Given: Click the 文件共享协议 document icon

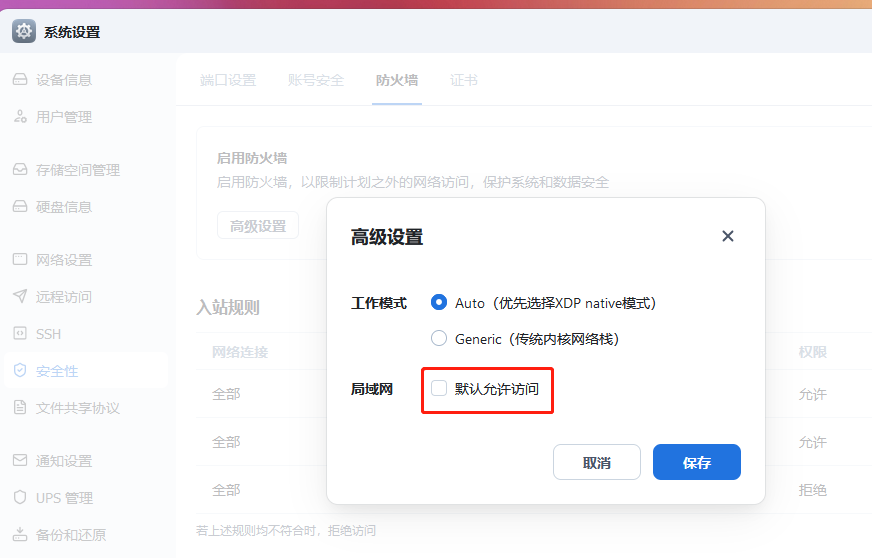Looking at the screenshot, I should point(20,408).
